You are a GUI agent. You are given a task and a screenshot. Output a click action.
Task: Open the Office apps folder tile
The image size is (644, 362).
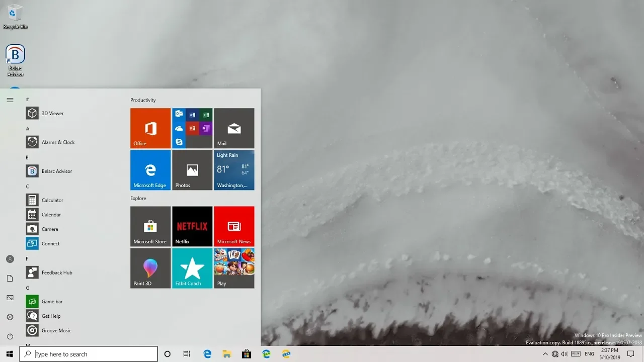[192, 128]
